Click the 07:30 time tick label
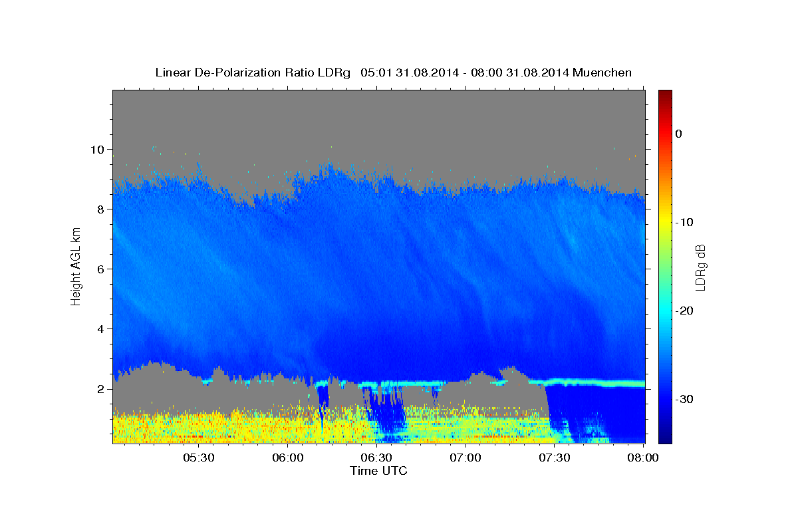The width and height of the screenshot is (798, 532). pos(555,458)
